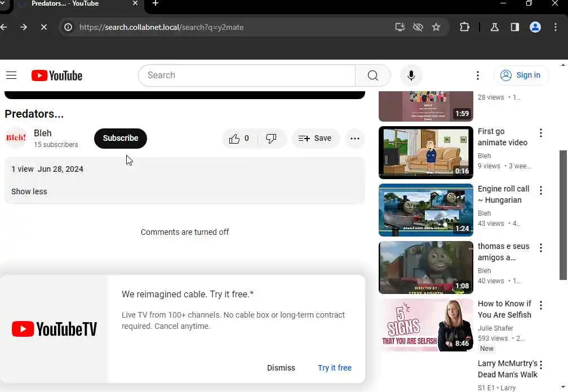Open options for Larry McMurtry's Dead Man's Walk
Image resolution: width=568 pixels, height=392 pixels.
pyautogui.click(x=541, y=364)
